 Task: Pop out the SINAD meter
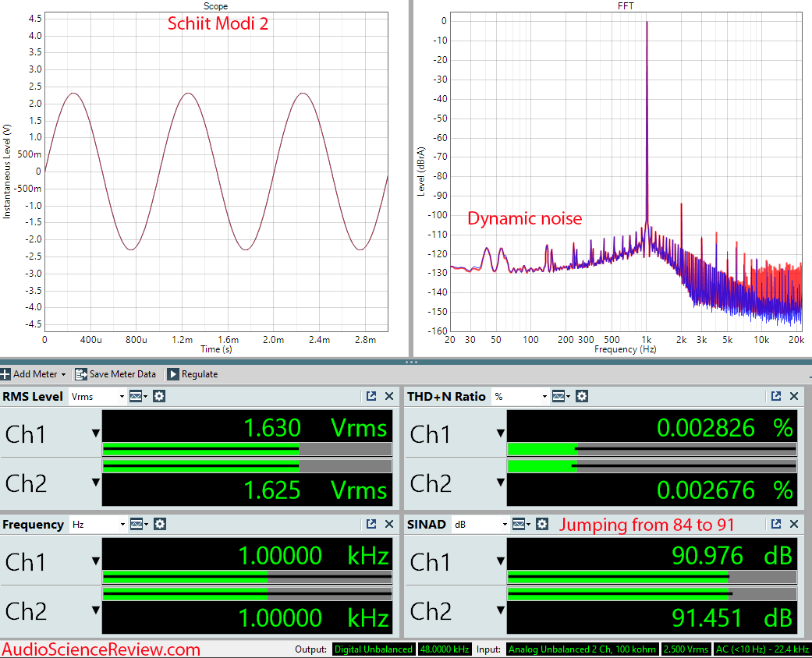pos(776,524)
